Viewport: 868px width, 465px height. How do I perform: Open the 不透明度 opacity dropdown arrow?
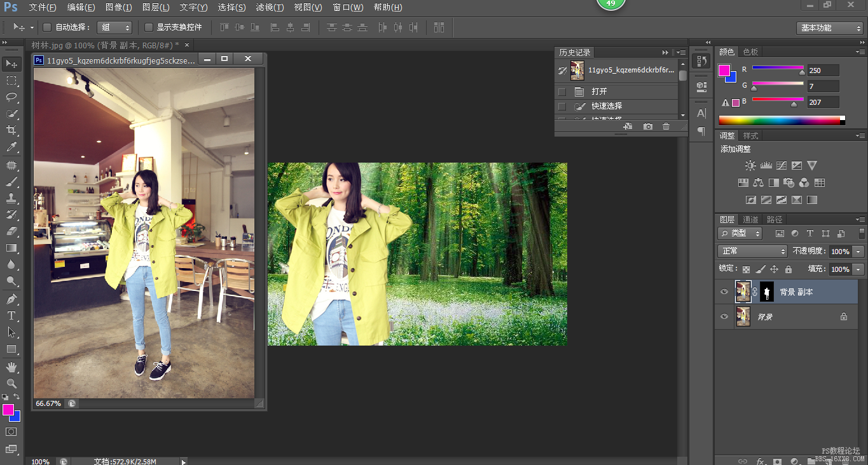point(859,252)
